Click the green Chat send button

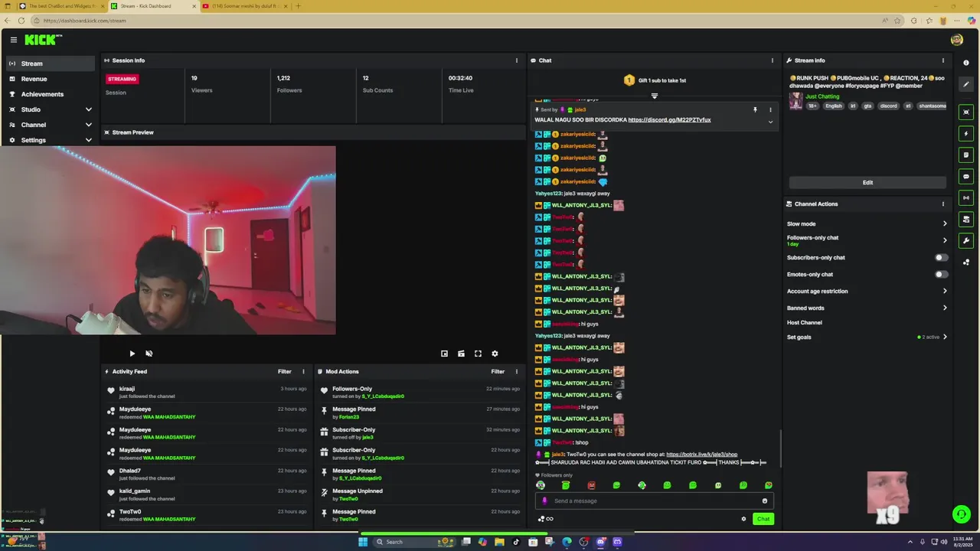tap(763, 519)
